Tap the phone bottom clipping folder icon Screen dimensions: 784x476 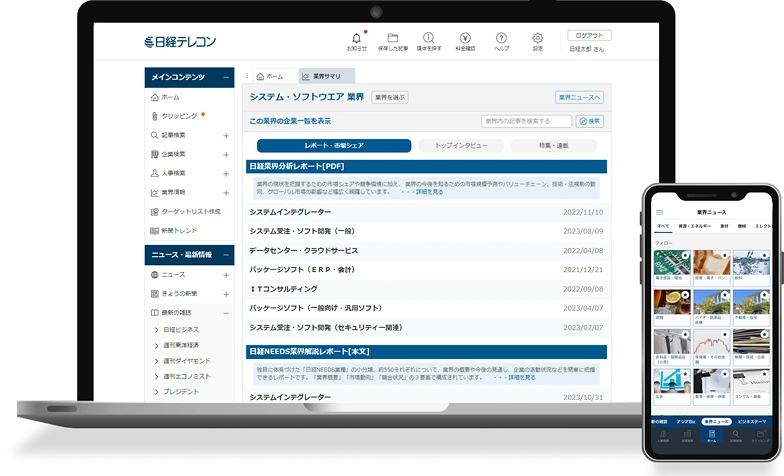pos(760,436)
